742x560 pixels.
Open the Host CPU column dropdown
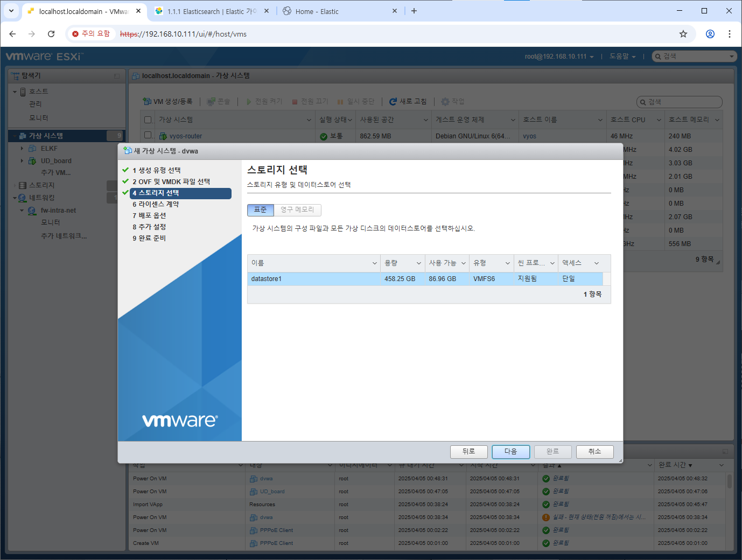pos(659,120)
